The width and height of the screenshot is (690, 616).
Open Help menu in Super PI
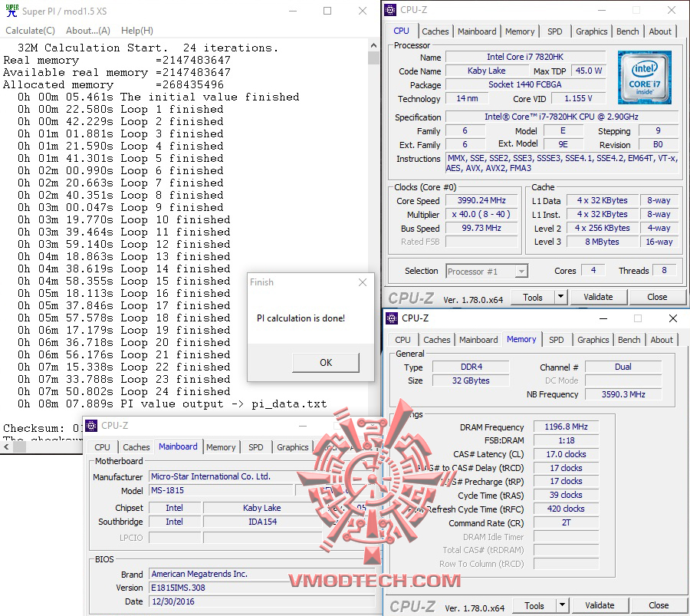[x=137, y=31]
